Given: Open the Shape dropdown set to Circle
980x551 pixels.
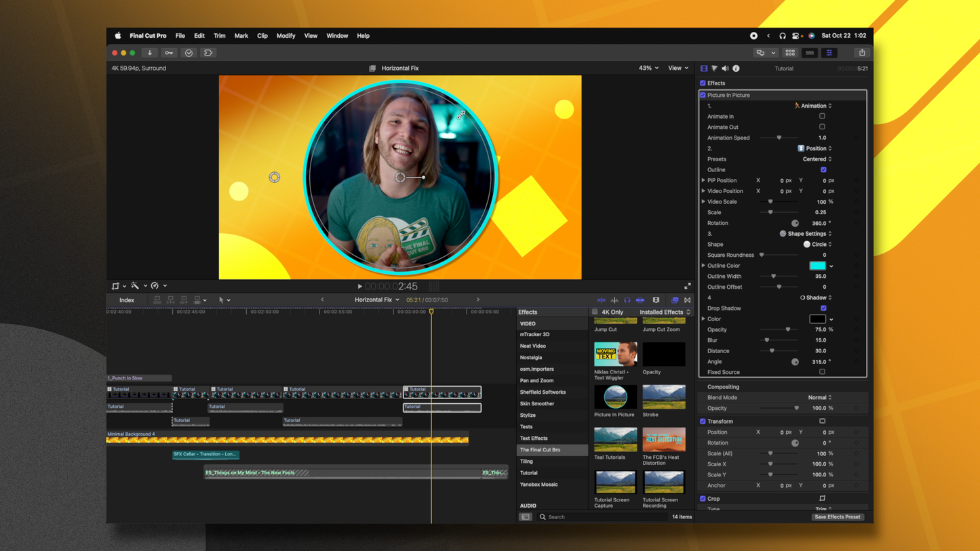Looking at the screenshot, I should (817, 244).
